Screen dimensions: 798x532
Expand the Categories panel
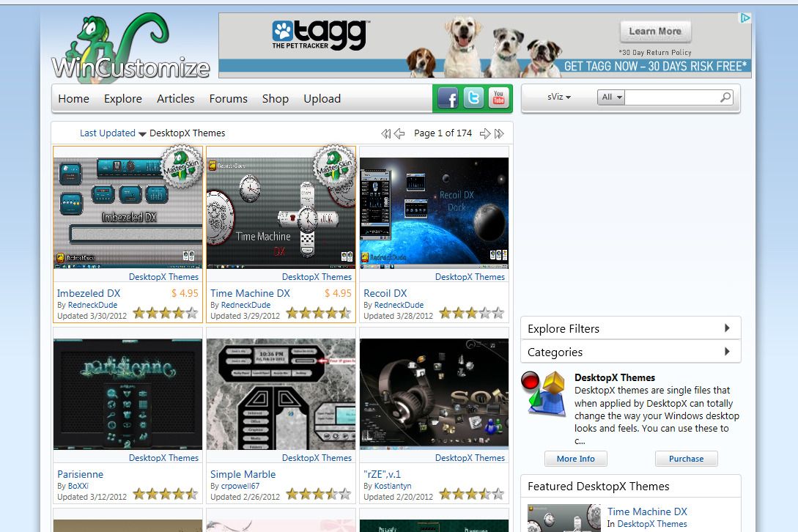pyautogui.click(x=630, y=352)
